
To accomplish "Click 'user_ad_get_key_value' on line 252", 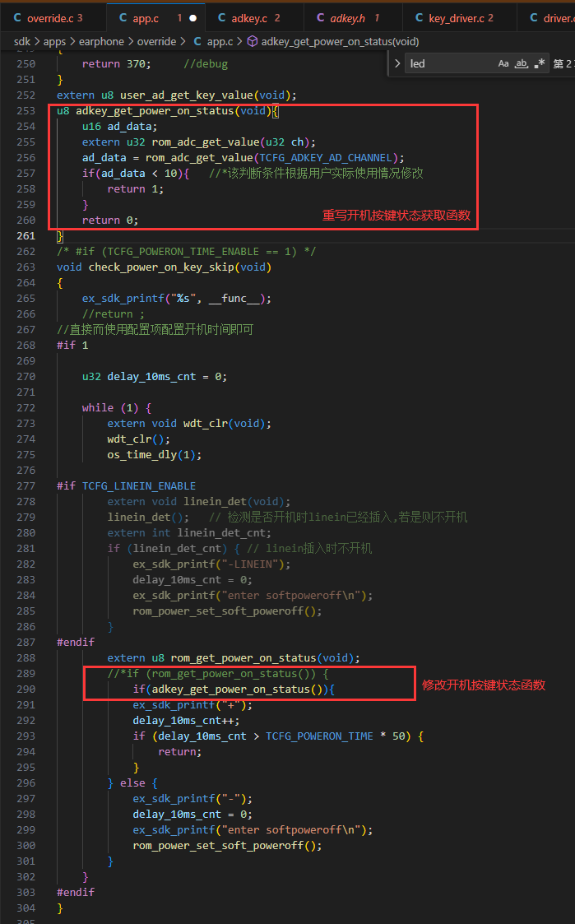I will [187, 95].
